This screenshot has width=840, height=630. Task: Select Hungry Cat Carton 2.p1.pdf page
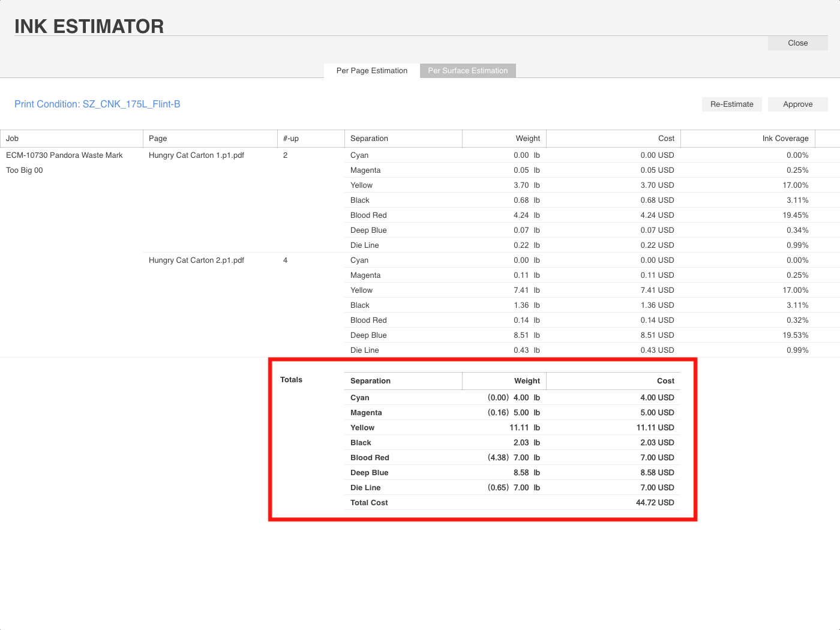pos(196,260)
